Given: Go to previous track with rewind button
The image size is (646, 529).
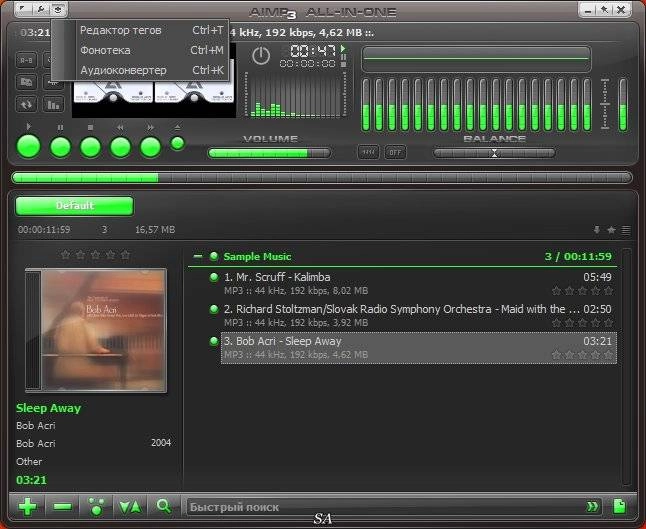Looking at the screenshot, I should (x=120, y=147).
